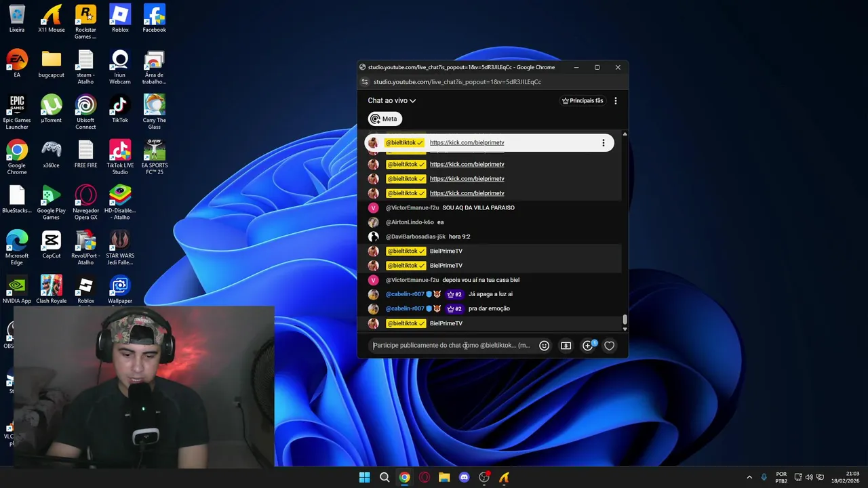Select the Google Play Games icon
Image resolution: width=868 pixels, height=488 pixels.
click(x=52, y=203)
